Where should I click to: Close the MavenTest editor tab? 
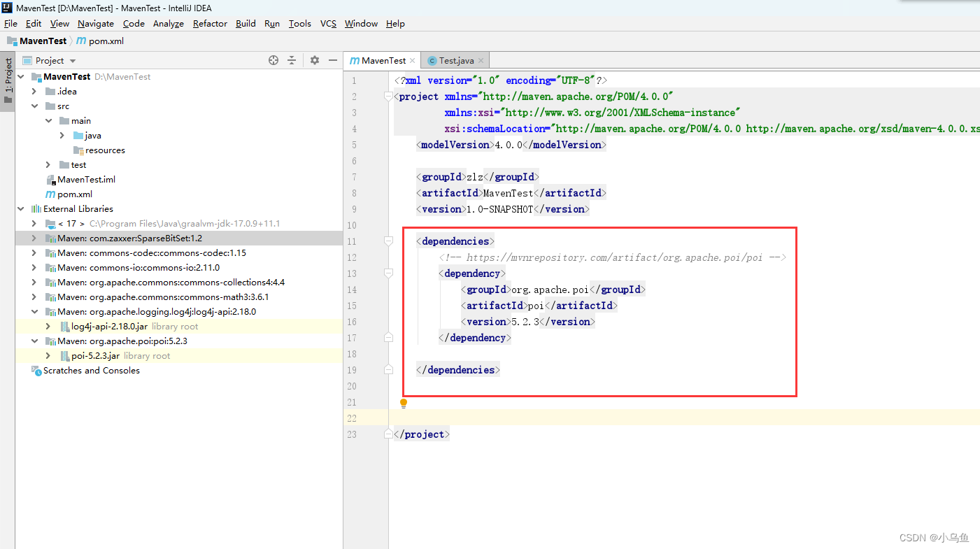click(x=413, y=61)
